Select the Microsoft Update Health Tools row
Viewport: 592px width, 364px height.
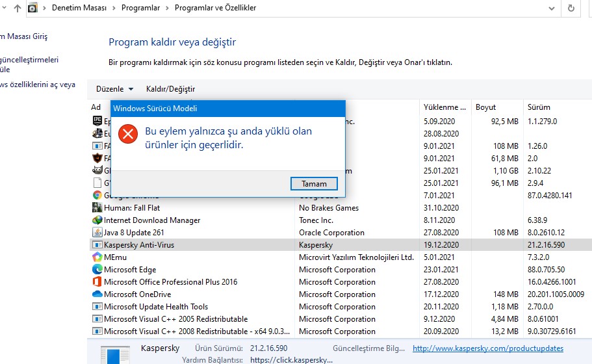156,307
